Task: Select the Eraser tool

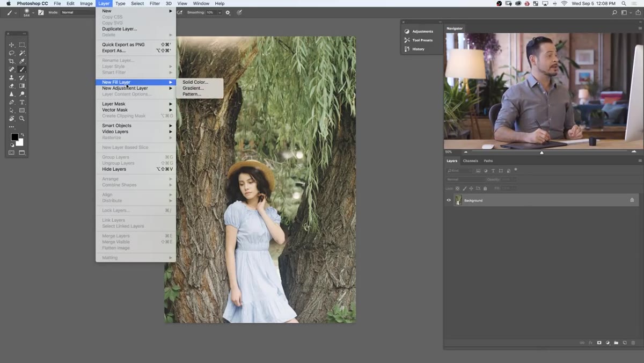Action: pos(11,86)
